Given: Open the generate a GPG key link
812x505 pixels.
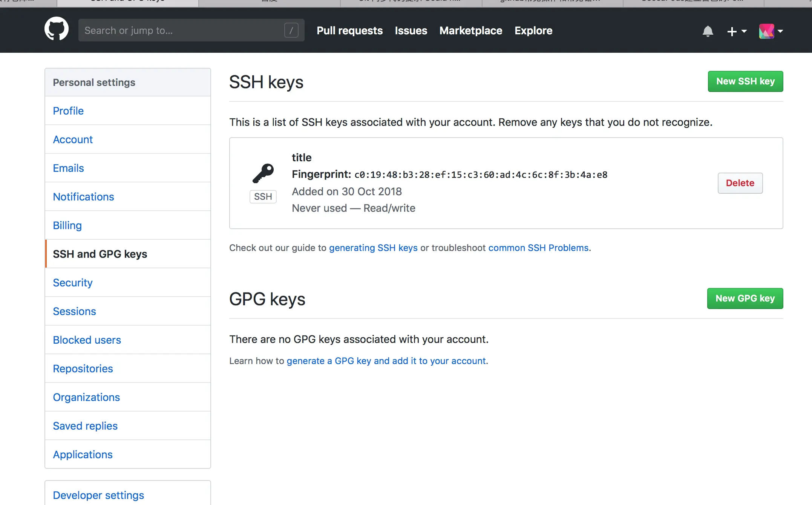Looking at the screenshot, I should pyautogui.click(x=386, y=361).
